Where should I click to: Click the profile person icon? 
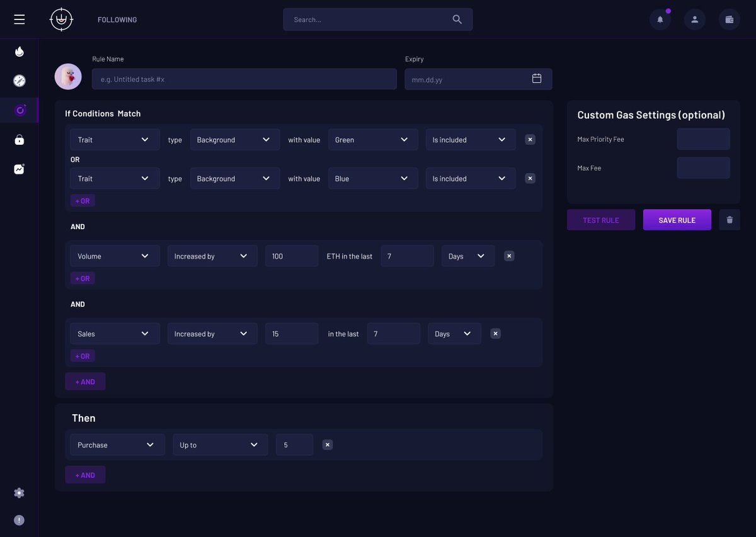coord(694,20)
